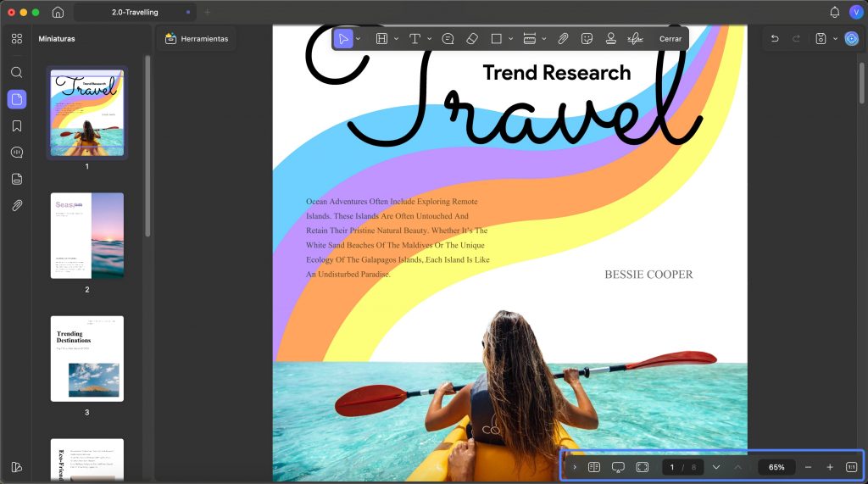This screenshot has height=484, width=868.
Task: Choose the stamp tool icon
Action: pyautogui.click(x=610, y=39)
